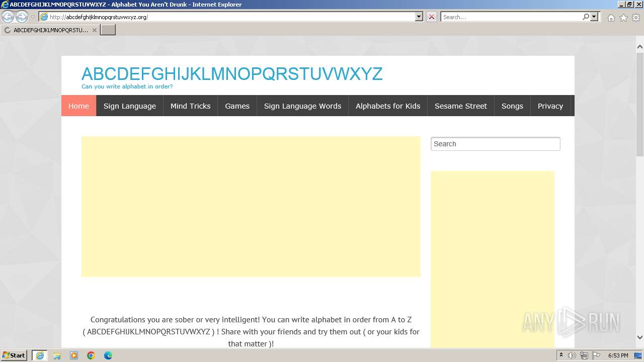Click the ABCDEFGHIJKLMNOPQRSTUVWXYZ site title
Viewport: 644px width, 362px height.
click(x=232, y=74)
